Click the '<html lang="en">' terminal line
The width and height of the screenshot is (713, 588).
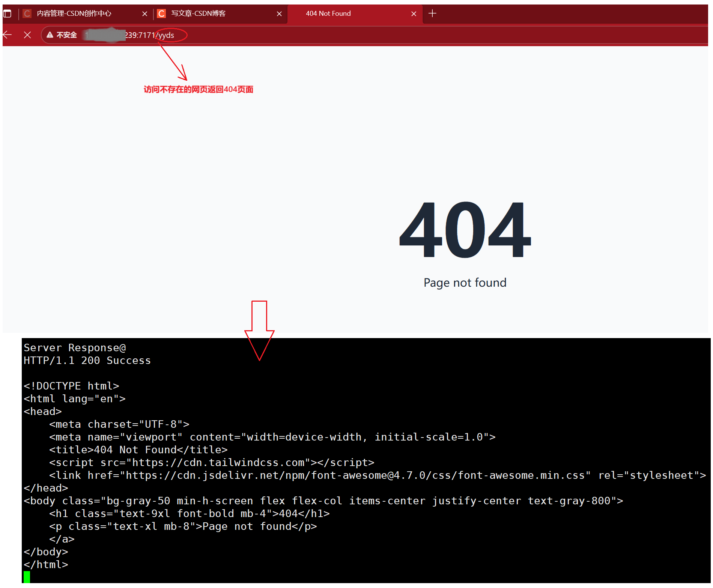[75, 399]
